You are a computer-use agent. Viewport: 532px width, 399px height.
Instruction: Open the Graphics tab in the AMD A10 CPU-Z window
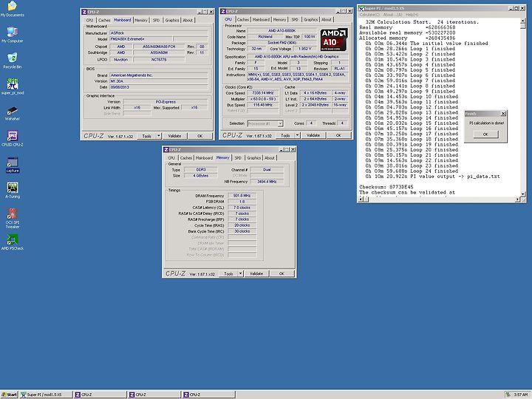coord(311,20)
